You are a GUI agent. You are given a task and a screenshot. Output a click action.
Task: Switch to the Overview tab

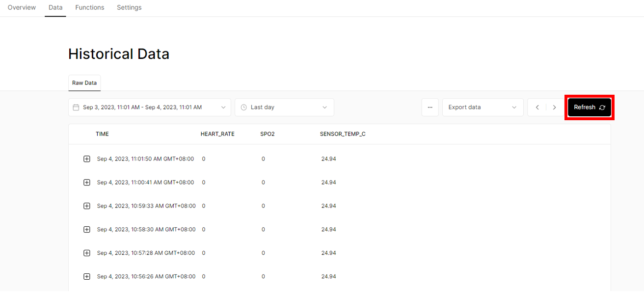[22, 7]
